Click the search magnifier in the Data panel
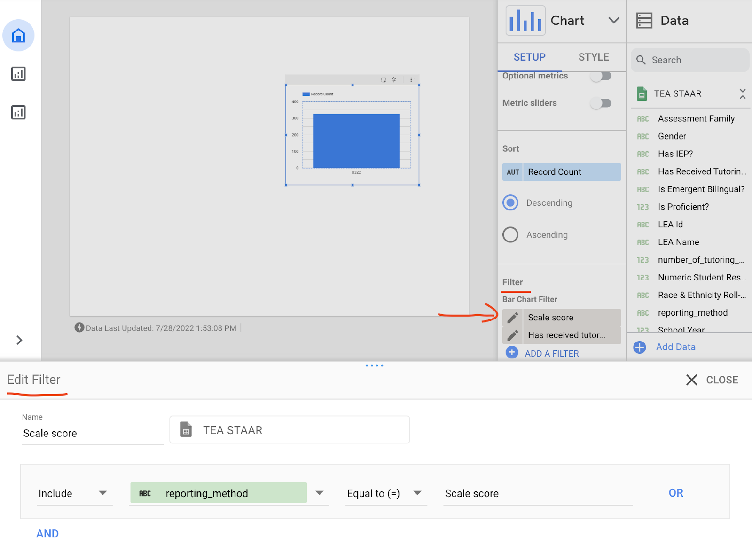Screen dimensions: 752x560 click(x=642, y=60)
